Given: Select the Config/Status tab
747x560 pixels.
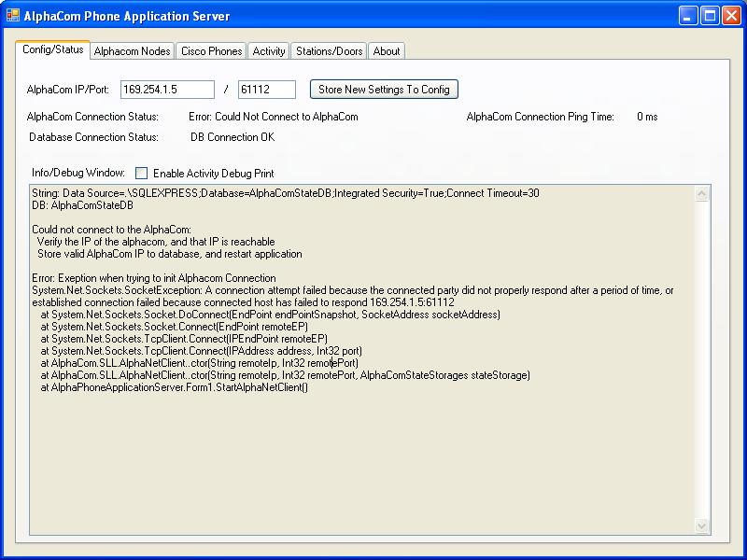Looking at the screenshot, I should 52,49.
